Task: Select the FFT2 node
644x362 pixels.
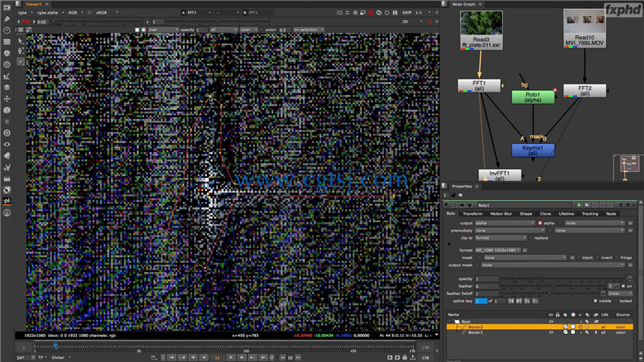Action: click(584, 91)
